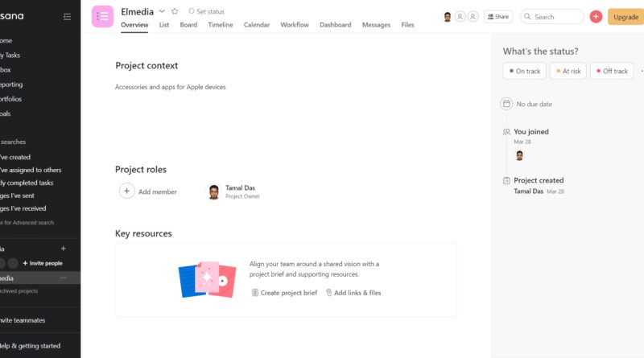Click the calendar icon beside No due date
The image size is (644, 358).
click(x=506, y=104)
